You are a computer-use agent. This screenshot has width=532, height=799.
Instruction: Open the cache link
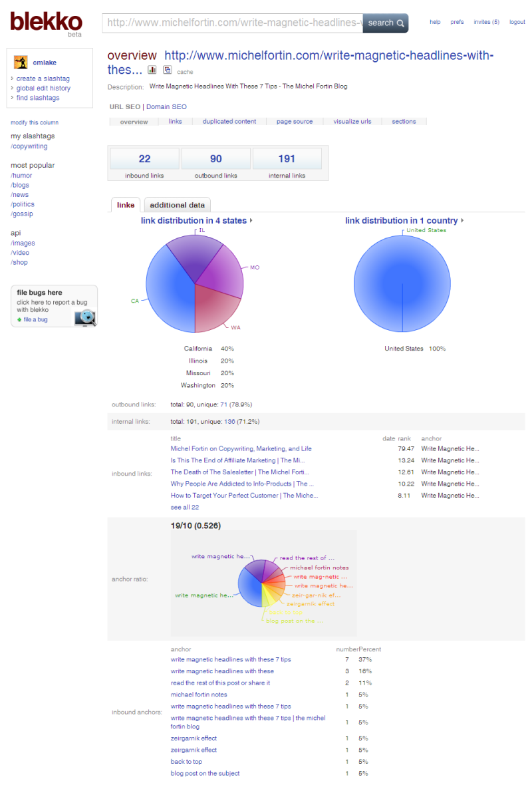pyautogui.click(x=185, y=72)
